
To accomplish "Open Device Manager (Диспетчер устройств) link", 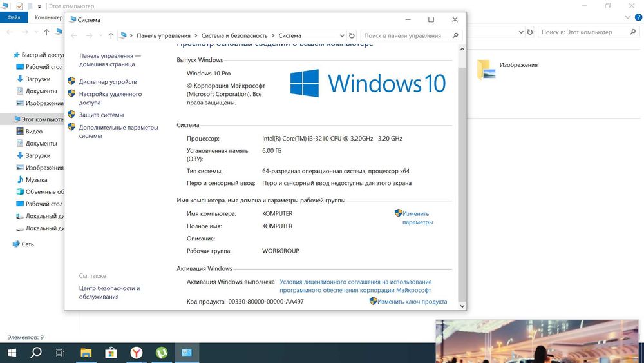I will coord(108,82).
